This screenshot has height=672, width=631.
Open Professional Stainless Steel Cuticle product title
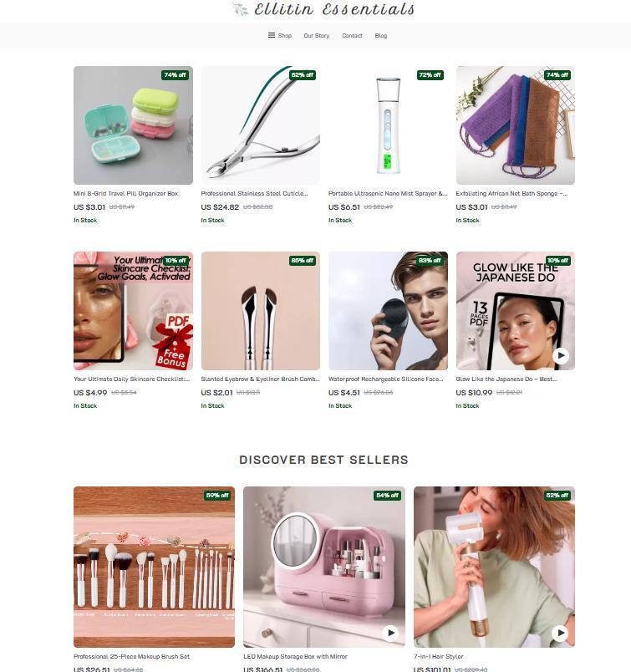pyautogui.click(x=254, y=194)
